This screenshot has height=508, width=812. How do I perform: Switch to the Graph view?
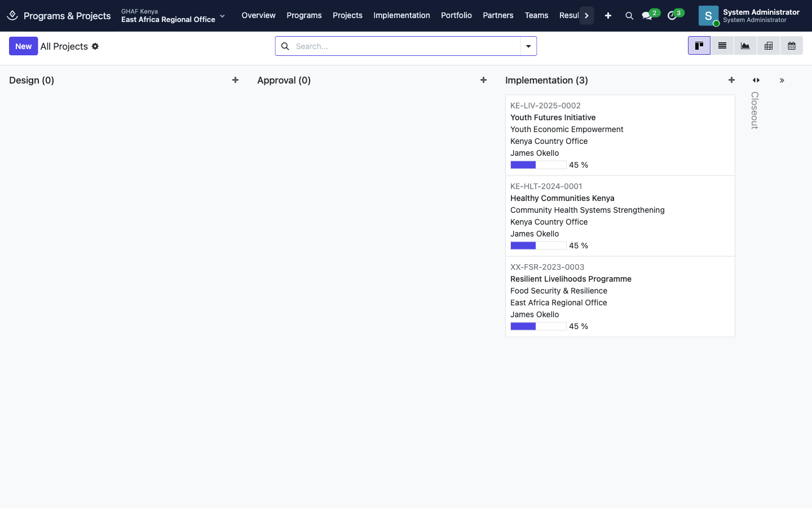[x=745, y=46]
